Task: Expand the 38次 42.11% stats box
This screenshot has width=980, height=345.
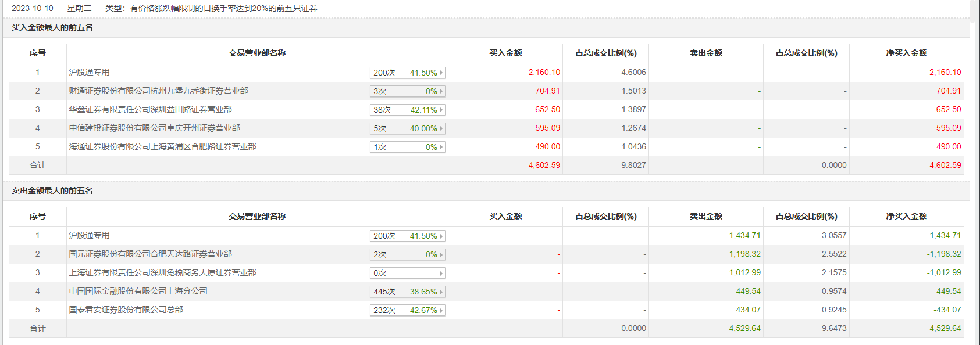Action: [407, 110]
